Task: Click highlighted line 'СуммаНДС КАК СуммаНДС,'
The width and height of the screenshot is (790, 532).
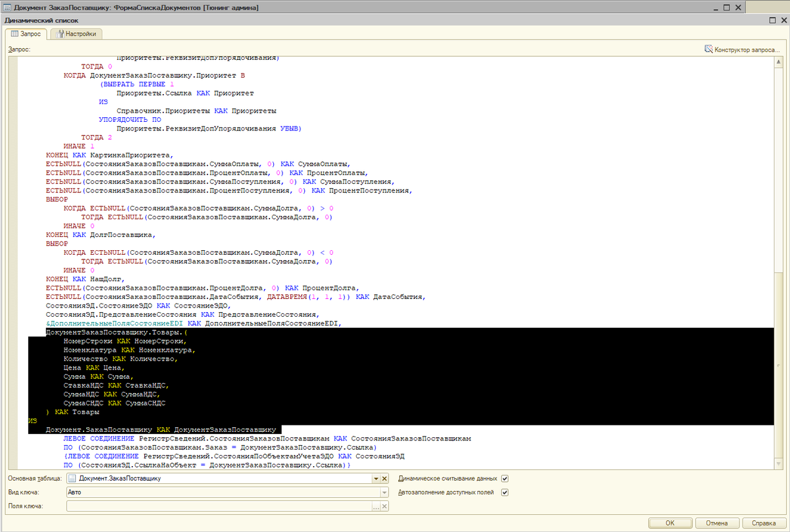Action: point(112,394)
